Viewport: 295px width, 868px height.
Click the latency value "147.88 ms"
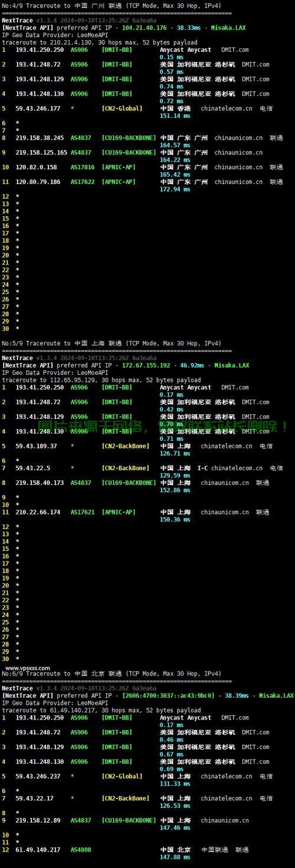175,857
